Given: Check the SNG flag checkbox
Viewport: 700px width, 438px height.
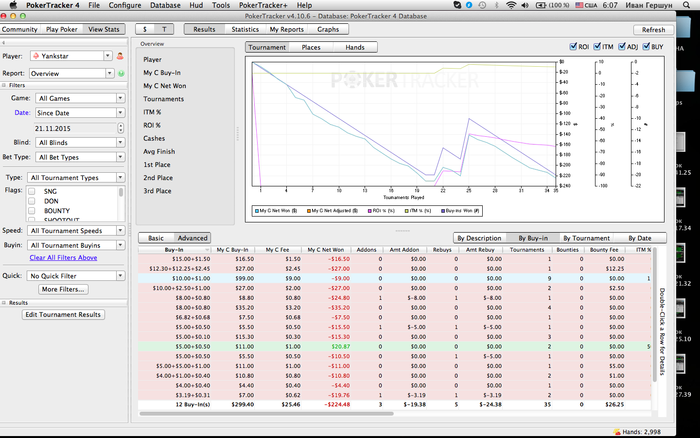Looking at the screenshot, I should (x=32, y=191).
